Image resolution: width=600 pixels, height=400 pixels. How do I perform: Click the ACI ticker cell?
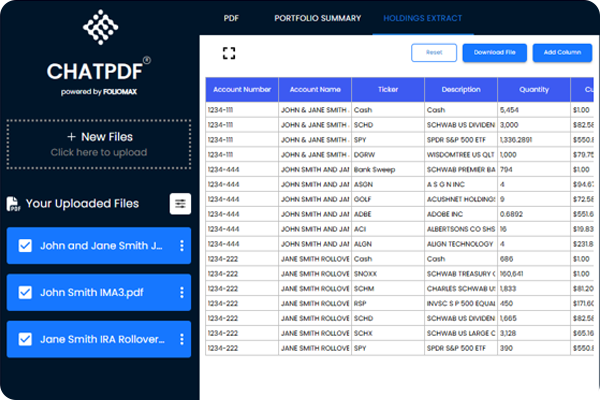[x=388, y=229]
